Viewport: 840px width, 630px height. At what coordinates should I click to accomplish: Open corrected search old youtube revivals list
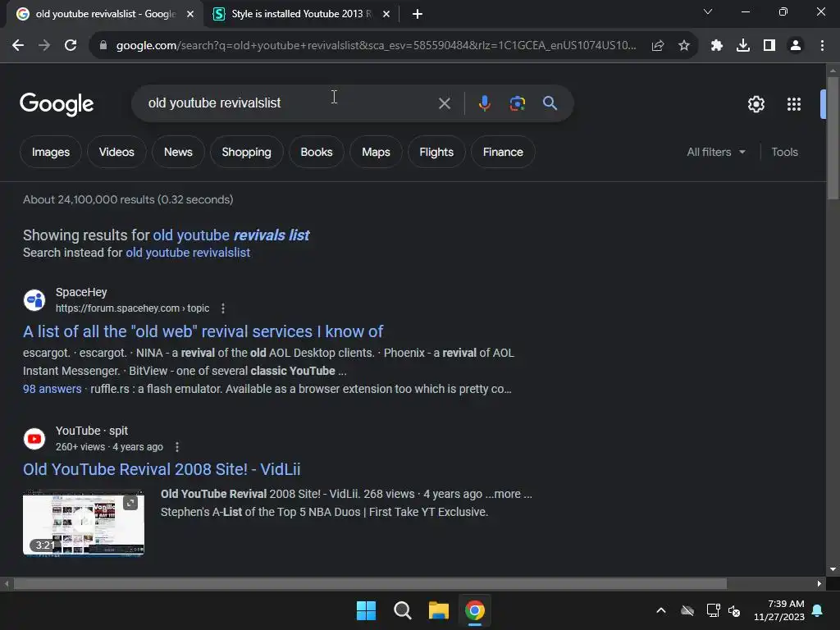click(x=231, y=235)
